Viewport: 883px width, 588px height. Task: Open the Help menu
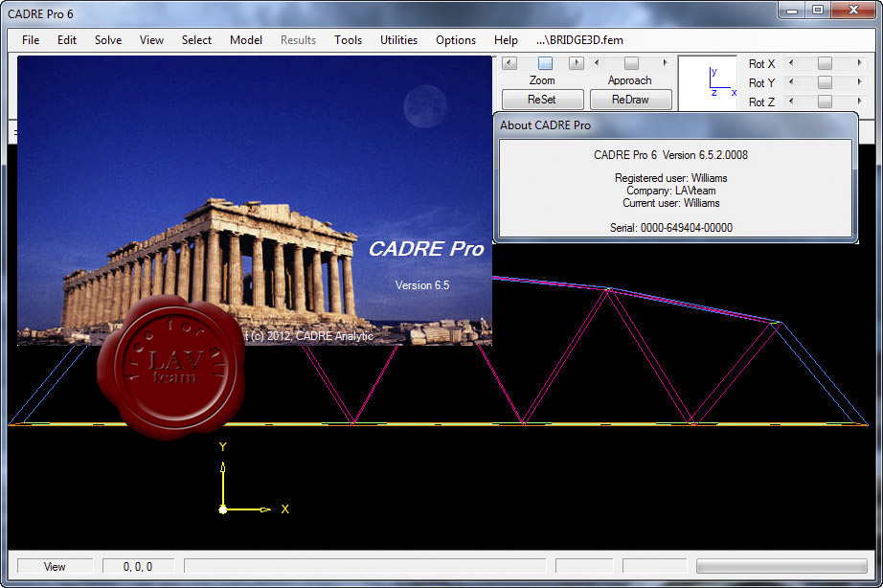pos(506,40)
